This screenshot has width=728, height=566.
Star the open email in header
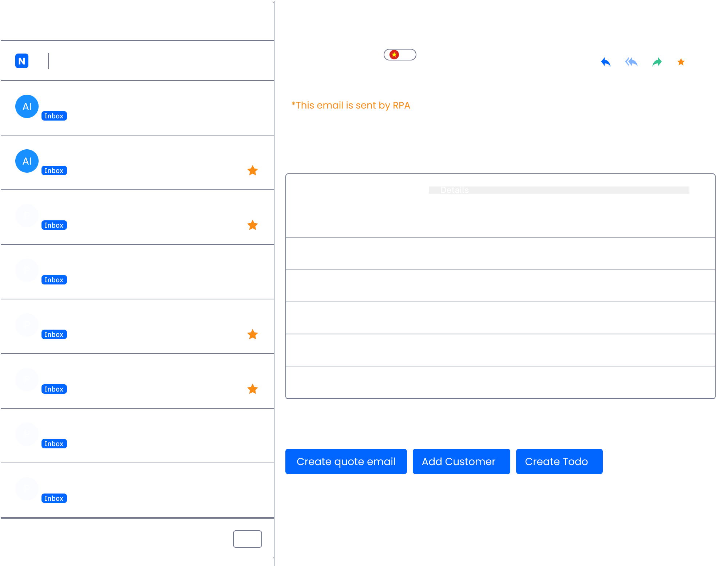point(681,62)
